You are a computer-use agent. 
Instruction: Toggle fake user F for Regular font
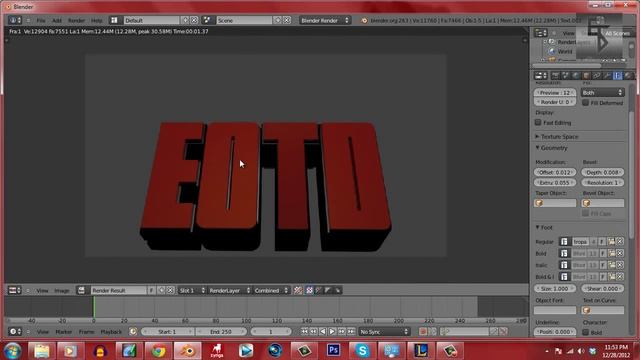click(x=603, y=242)
